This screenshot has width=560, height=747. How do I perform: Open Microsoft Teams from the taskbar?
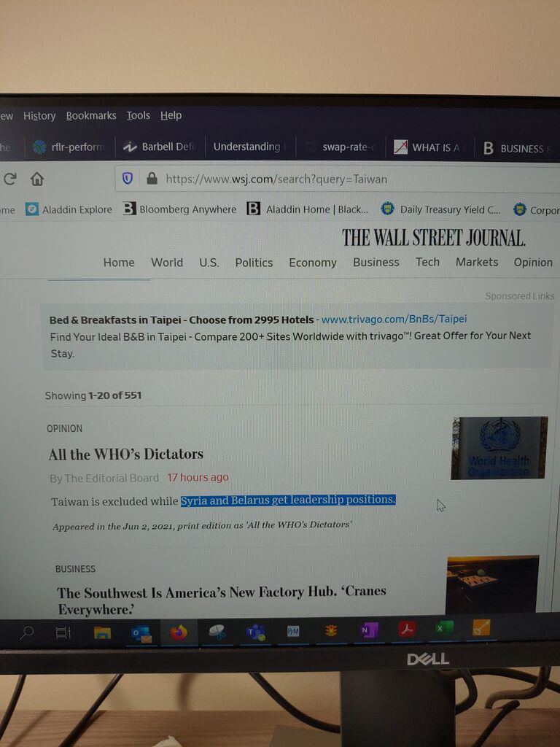(x=256, y=632)
